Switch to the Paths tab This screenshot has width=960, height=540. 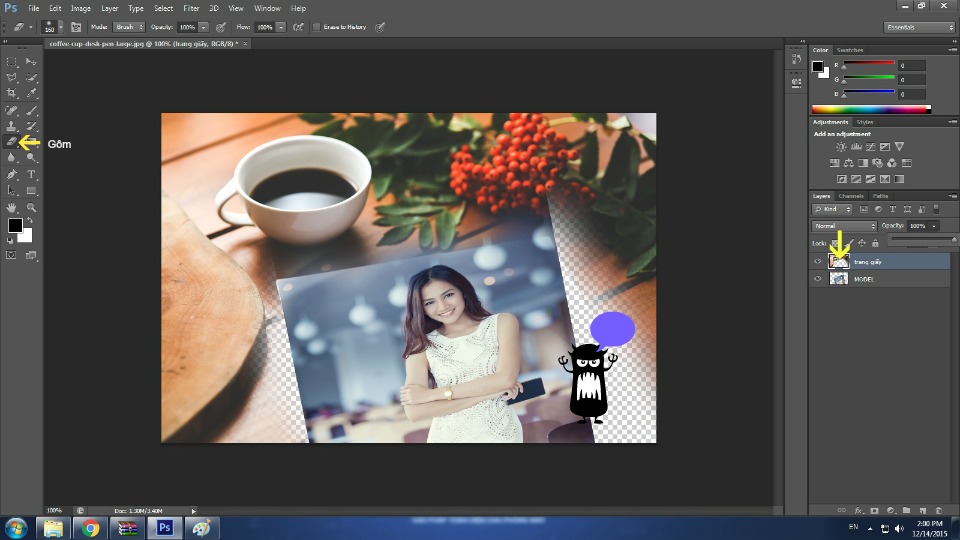[x=880, y=196]
